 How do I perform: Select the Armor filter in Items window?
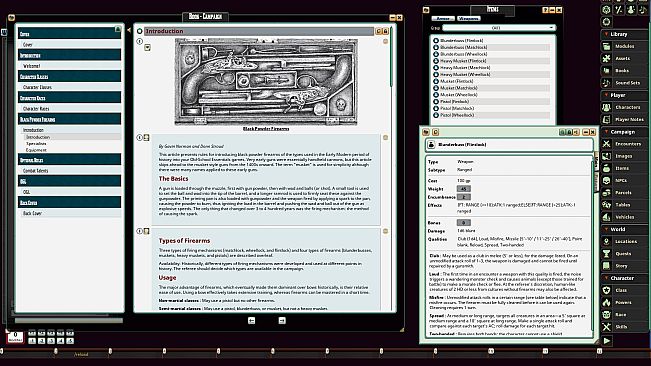pyautogui.click(x=443, y=19)
